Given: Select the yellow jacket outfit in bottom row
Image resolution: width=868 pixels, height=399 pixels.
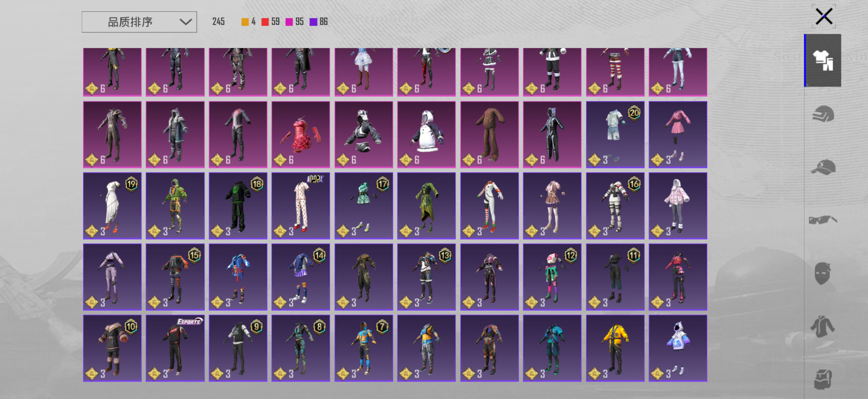Looking at the screenshot, I should point(615,348).
